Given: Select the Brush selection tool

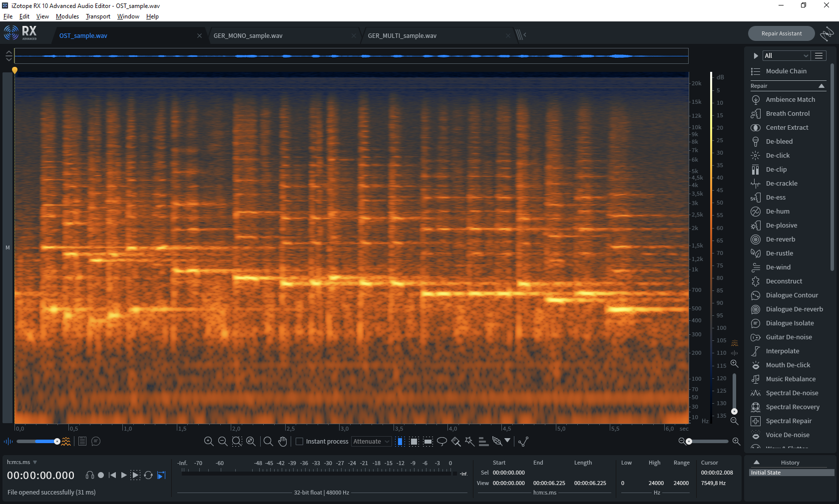Looking at the screenshot, I should [x=455, y=441].
